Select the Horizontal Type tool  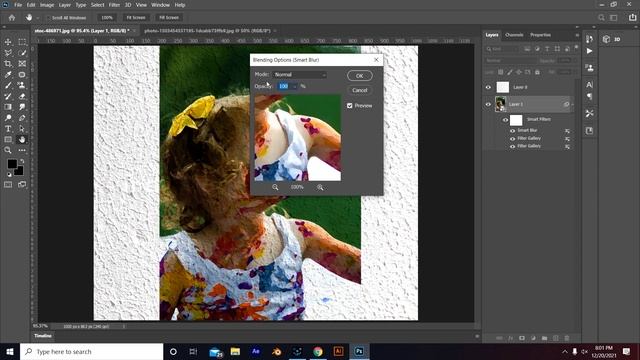pyautogui.click(x=8, y=129)
